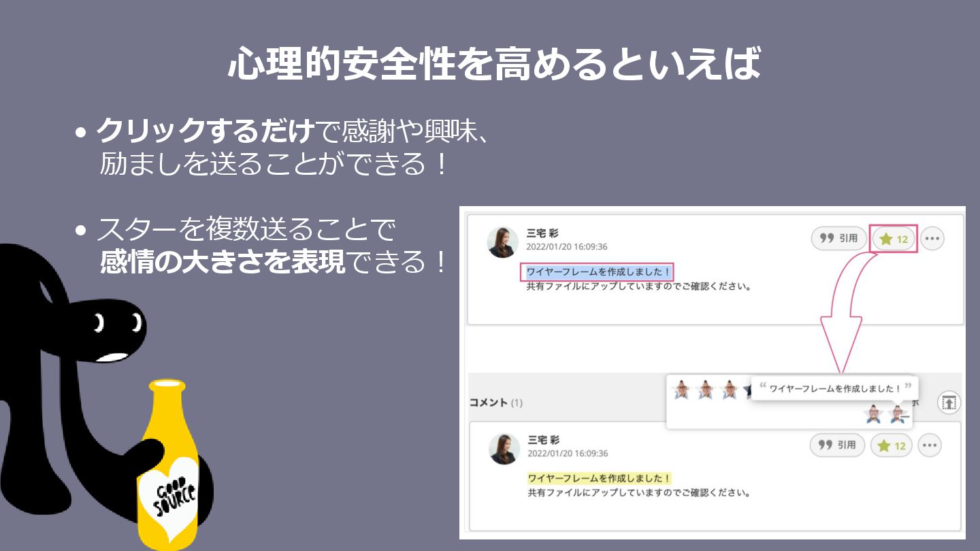
Task: Click the quoted ワイヤーフレーム tooltip bubble
Action: [835, 388]
